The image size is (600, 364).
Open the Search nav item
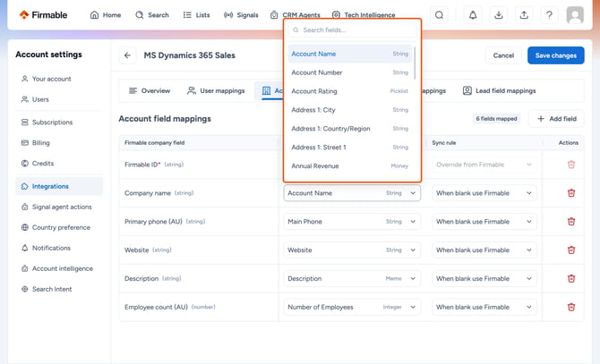pos(152,15)
